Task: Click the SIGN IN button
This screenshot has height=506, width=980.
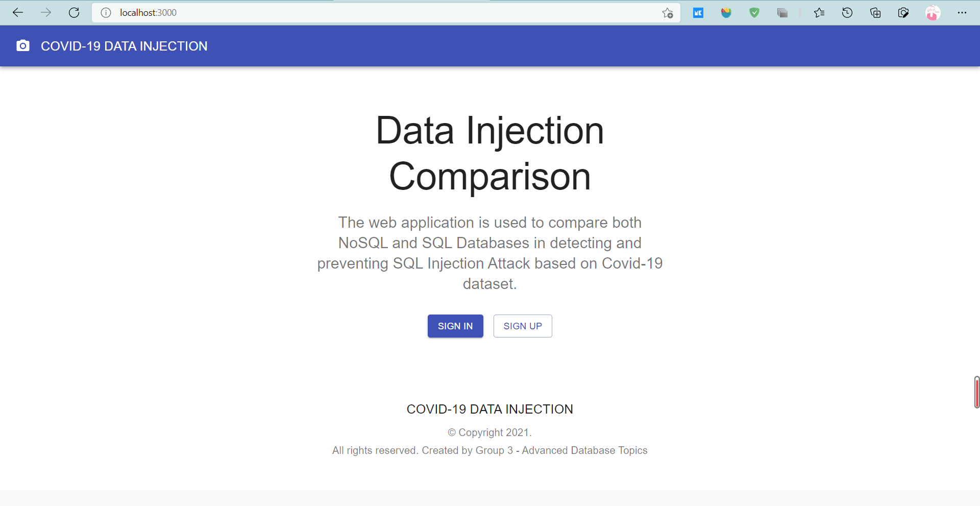Action: tap(455, 326)
